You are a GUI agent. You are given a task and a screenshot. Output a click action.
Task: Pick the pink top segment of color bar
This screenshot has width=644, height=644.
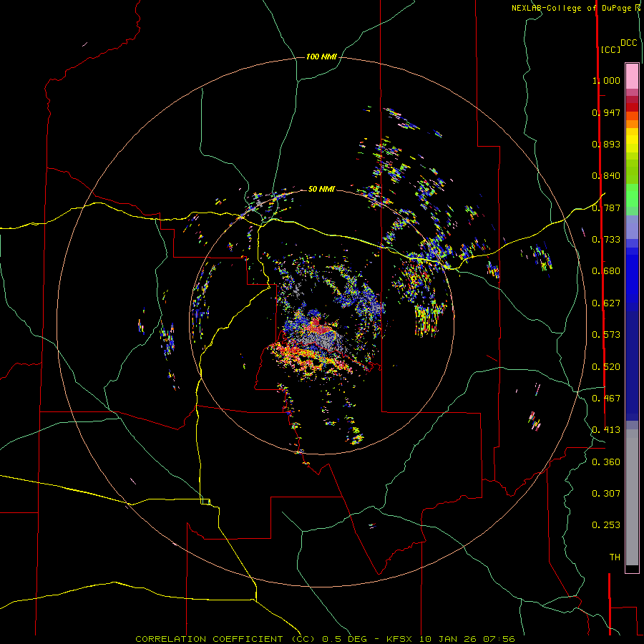pos(632,76)
